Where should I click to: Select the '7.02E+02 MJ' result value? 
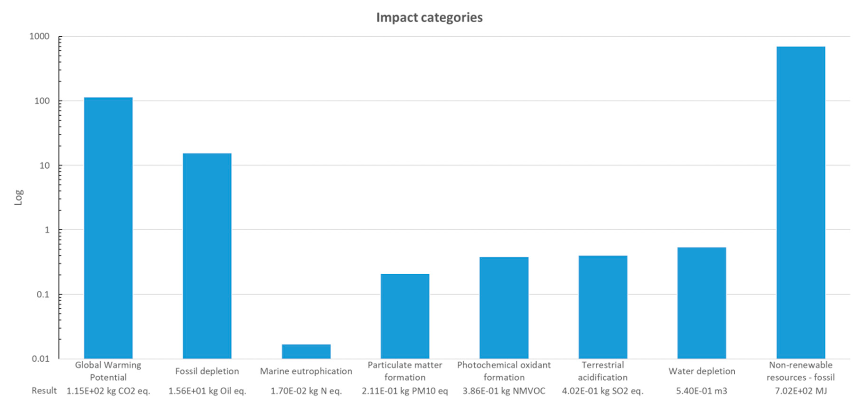801,391
